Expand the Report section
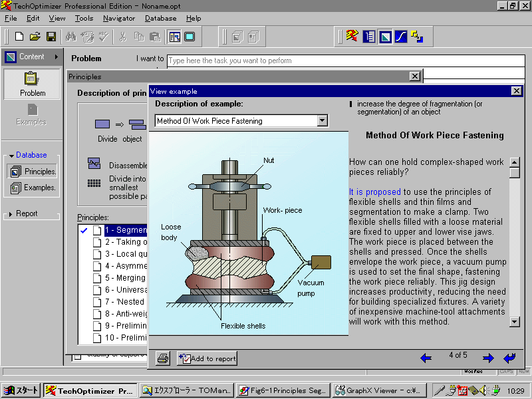This screenshot has width=532, height=399. click(11, 214)
